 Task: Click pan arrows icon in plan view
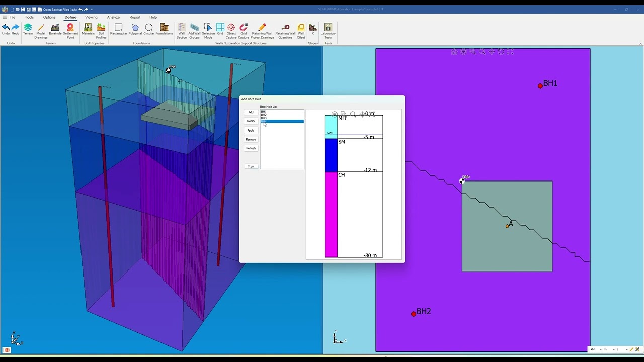pos(492,52)
